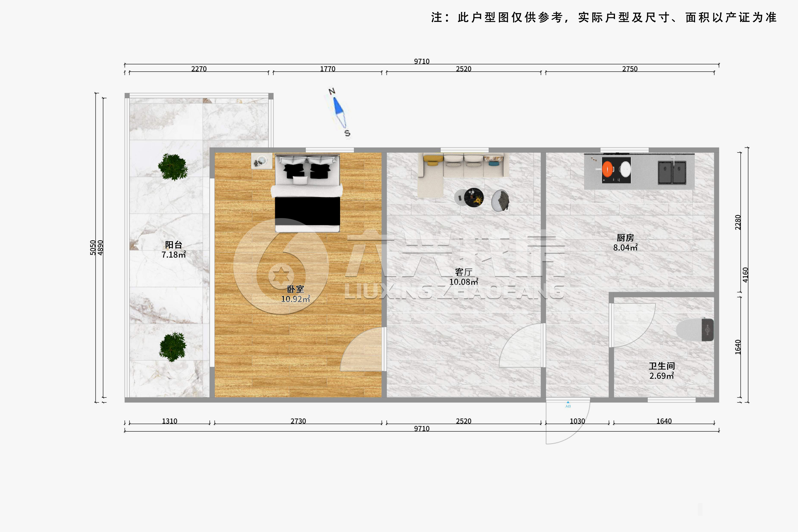Click the grey lounge chair near the coffee table

pyautogui.click(x=500, y=200)
